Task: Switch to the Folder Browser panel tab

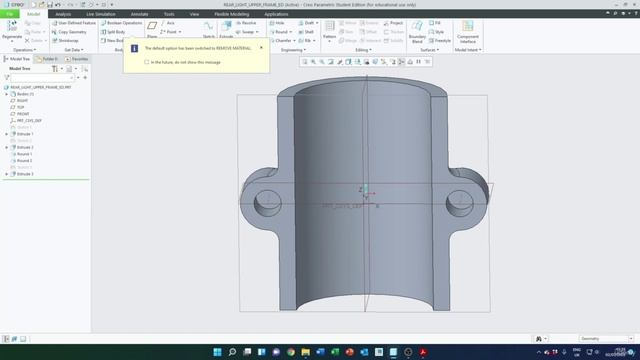Action: (47, 59)
